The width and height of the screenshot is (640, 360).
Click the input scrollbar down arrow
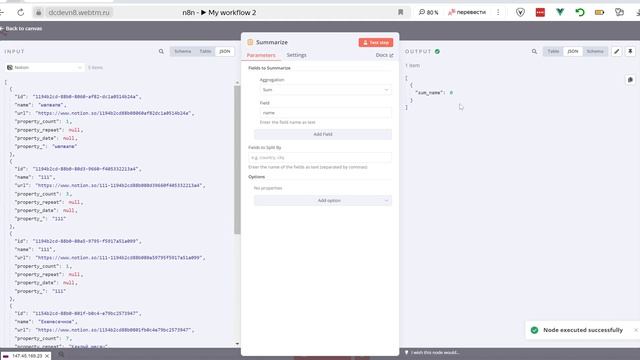pos(237,344)
